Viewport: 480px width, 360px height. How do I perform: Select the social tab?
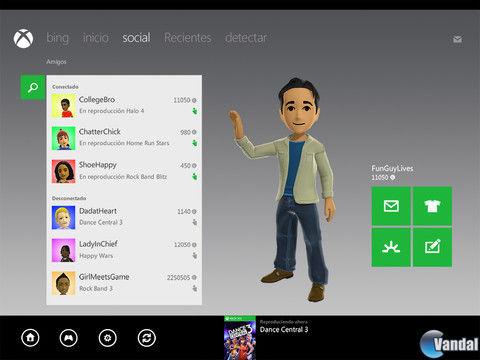coord(136,38)
